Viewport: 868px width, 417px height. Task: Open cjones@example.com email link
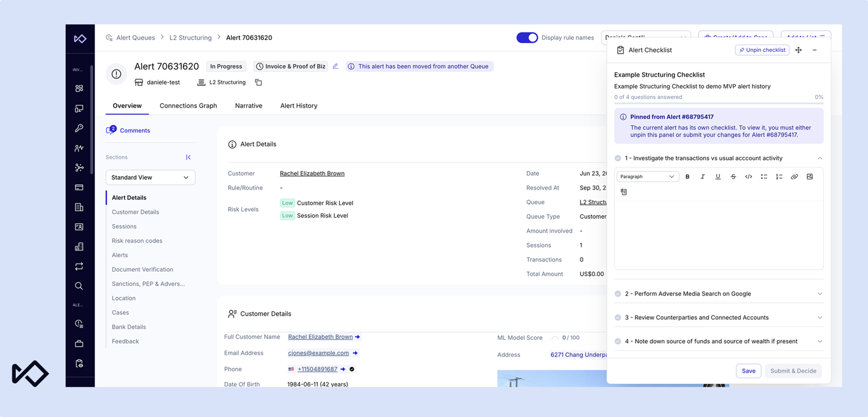click(318, 353)
